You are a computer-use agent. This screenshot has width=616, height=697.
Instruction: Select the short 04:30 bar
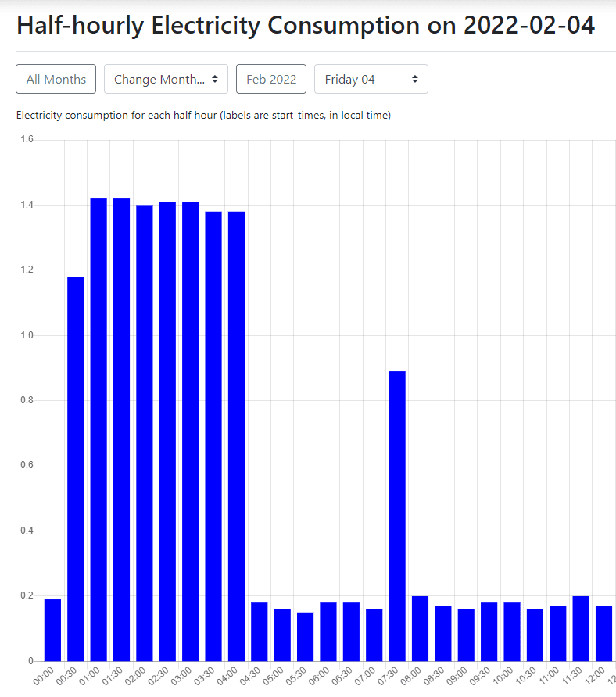260,631
